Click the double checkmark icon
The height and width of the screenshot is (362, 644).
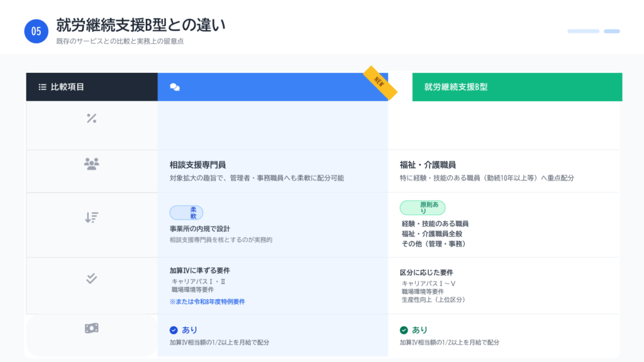tap(91, 278)
